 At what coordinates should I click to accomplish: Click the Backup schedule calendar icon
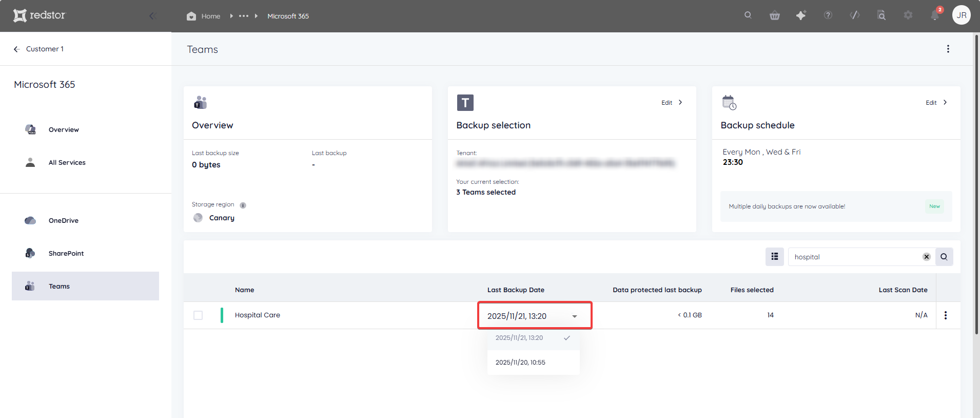point(729,103)
